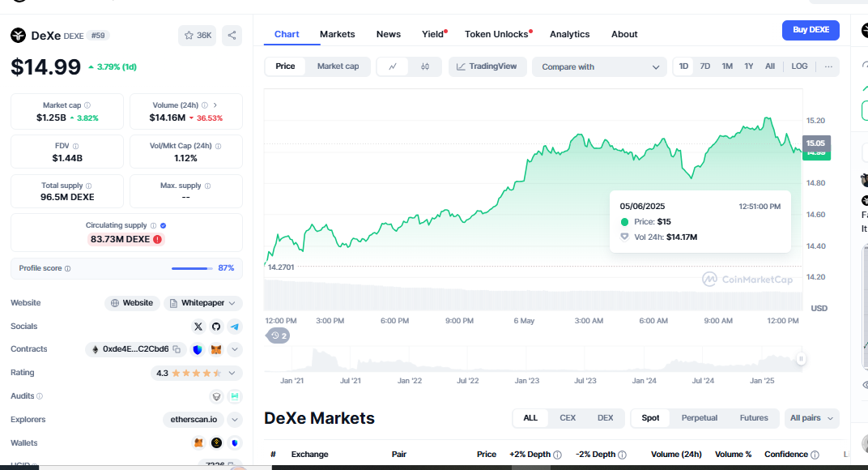This screenshot has height=470, width=868.
Task: Open Total supply info icon
Action: pyautogui.click(x=88, y=186)
